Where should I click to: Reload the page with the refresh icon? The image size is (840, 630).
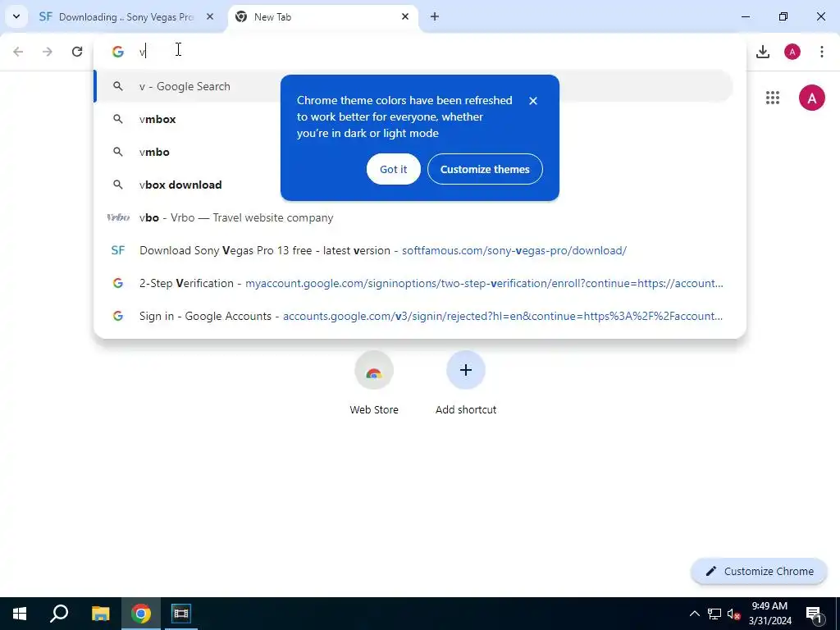click(x=77, y=52)
